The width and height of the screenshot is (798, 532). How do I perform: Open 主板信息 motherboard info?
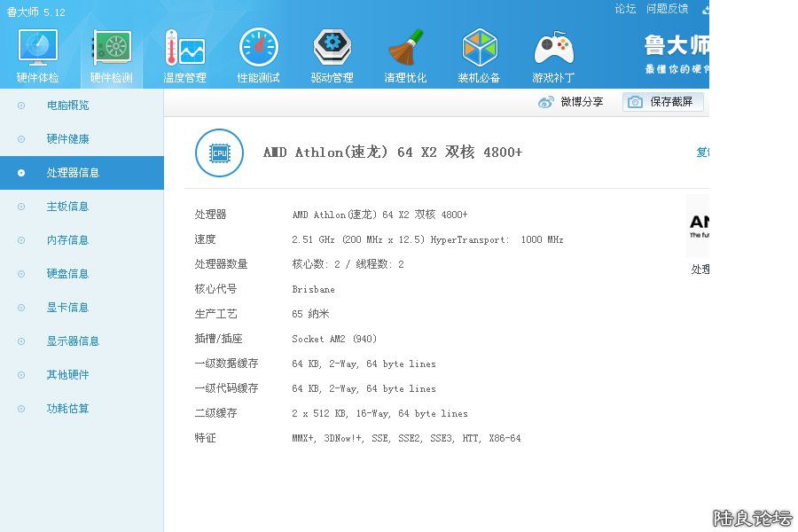tap(67, 207)
